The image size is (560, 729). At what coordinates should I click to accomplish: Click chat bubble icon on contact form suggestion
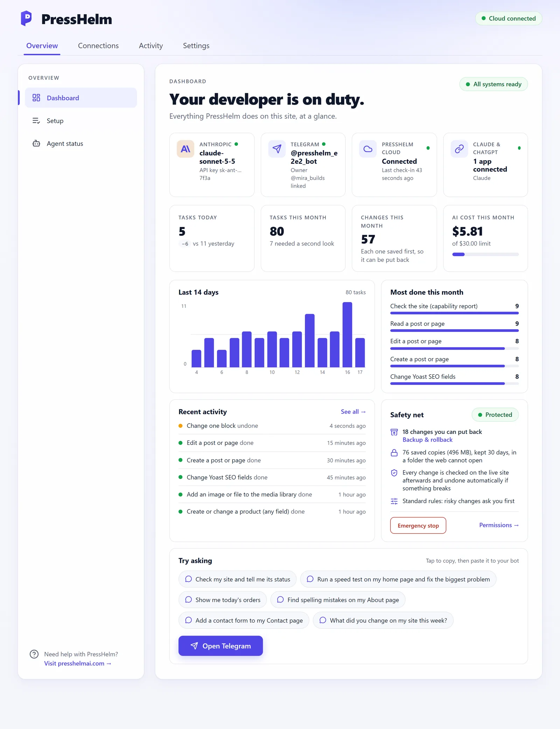[188, 620]
